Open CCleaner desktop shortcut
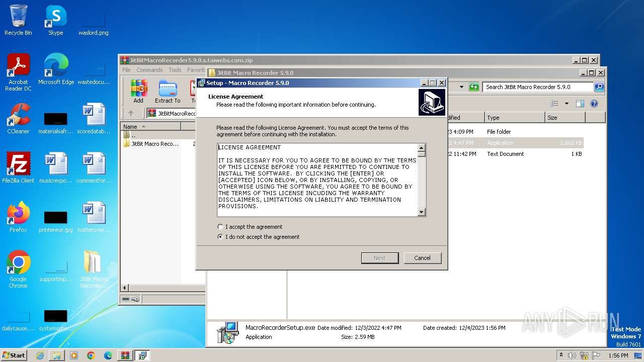The width and height of the screenshot is (644, 362). click(x=18, y=119)
